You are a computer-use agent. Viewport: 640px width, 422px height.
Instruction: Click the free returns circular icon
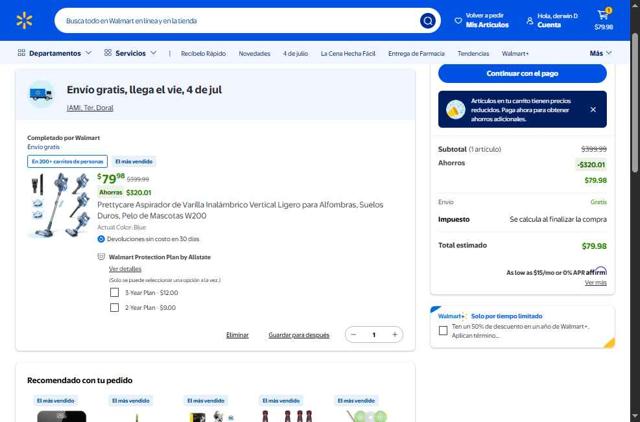(101, 239)
